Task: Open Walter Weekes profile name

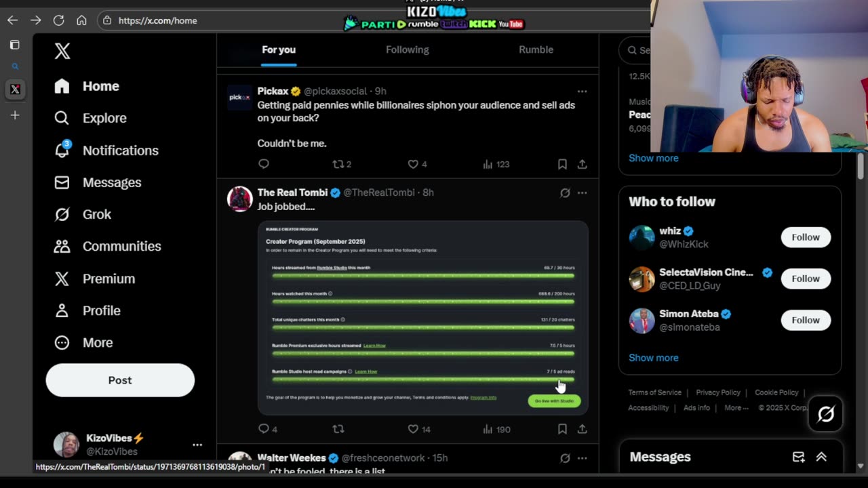Action: tap(292, 458)
